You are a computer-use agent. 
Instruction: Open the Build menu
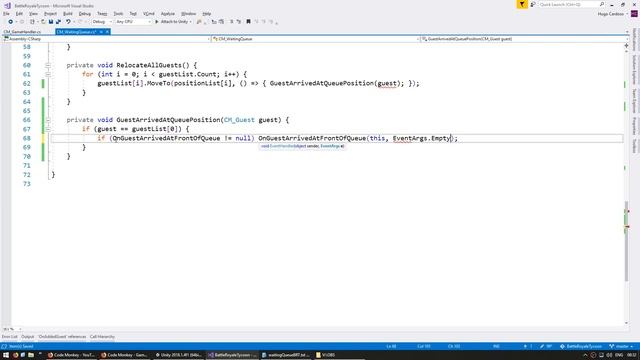click(68, 13)
